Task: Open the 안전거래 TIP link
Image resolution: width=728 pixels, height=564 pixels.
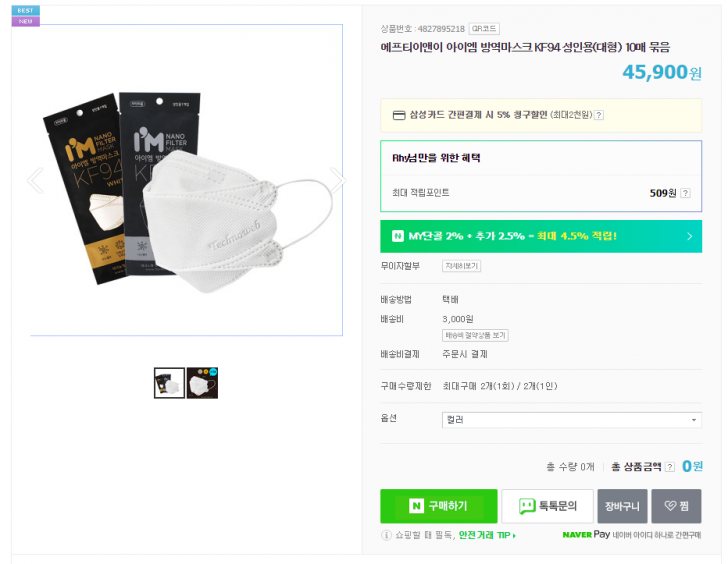Action: [x=487, y=536]
